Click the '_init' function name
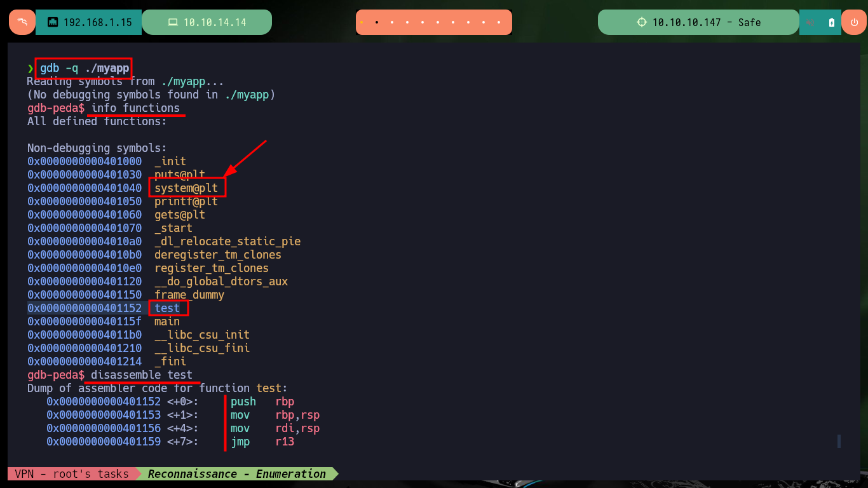The image size is (868, 488). [x=170, y=161]
